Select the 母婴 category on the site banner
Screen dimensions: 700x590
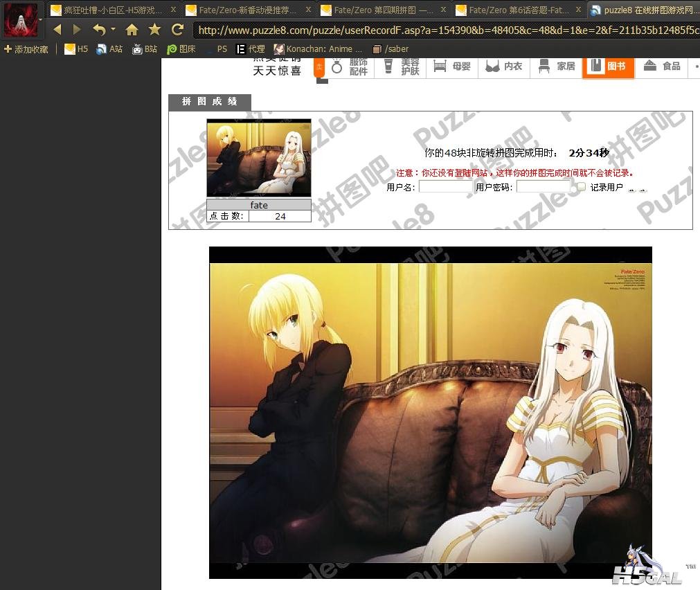[453, 66]
